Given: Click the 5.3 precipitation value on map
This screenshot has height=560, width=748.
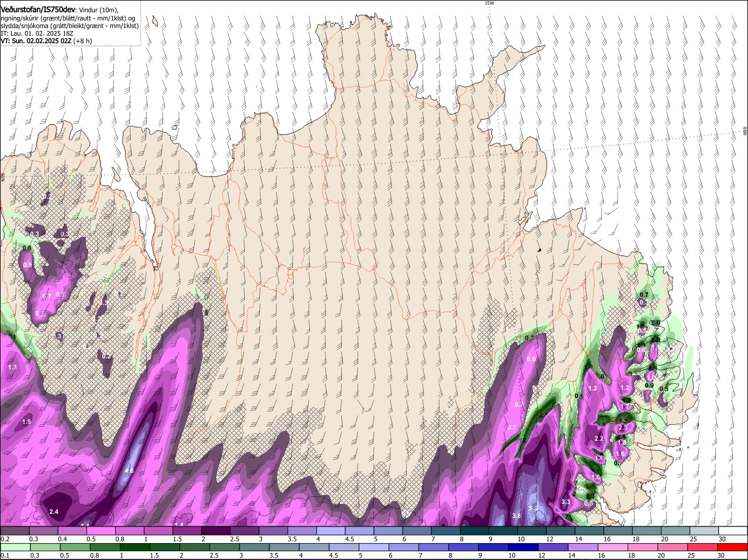Looking at the screenshot, I should tap(533, 508).
